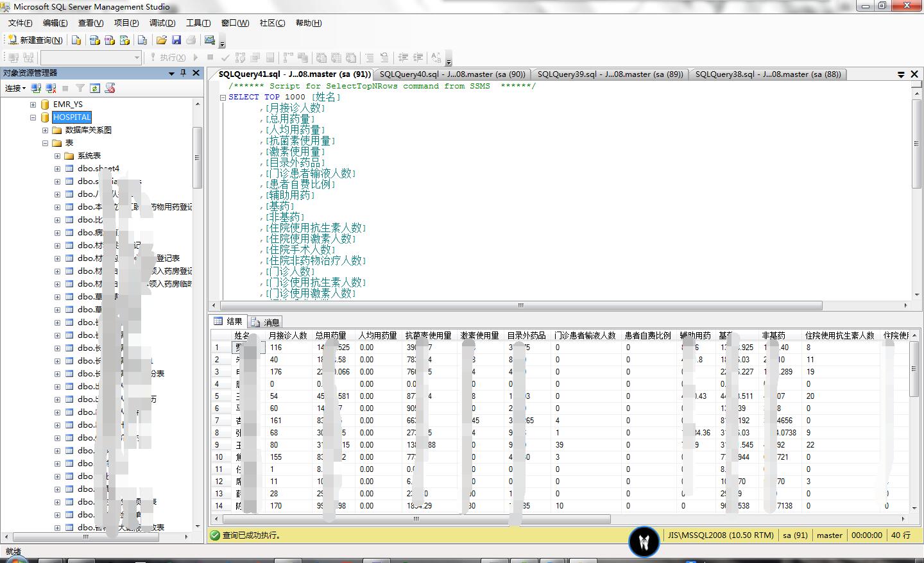Collapse the HOSPITAL database node
This screenshot has width=924, height=563.
33,117
